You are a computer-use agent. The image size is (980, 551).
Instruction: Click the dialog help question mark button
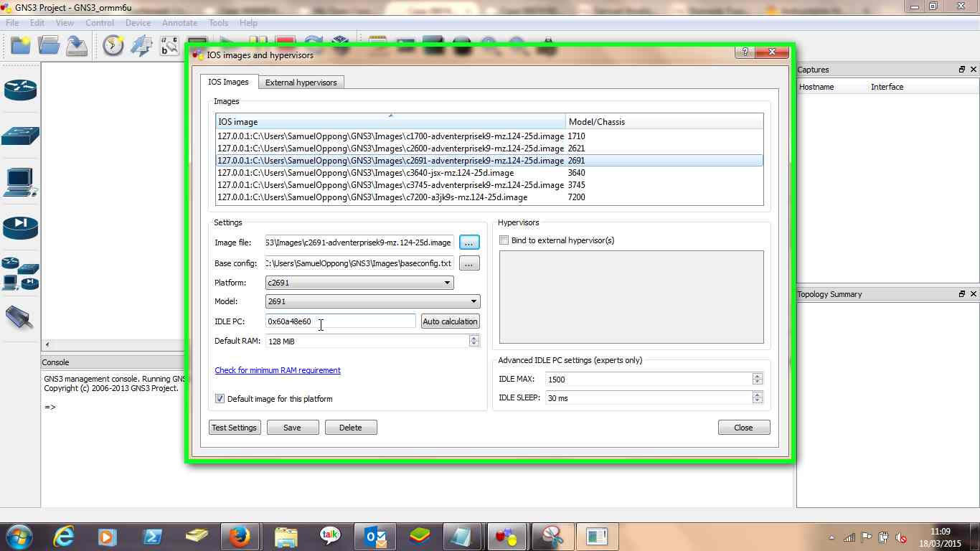745,52
